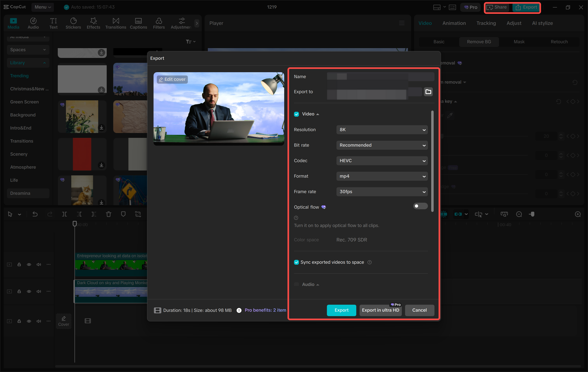Image resolution: width=588 pixels, height=372 pixels.
Task: Select the Transitions panel icon
Action: (116, 23)
